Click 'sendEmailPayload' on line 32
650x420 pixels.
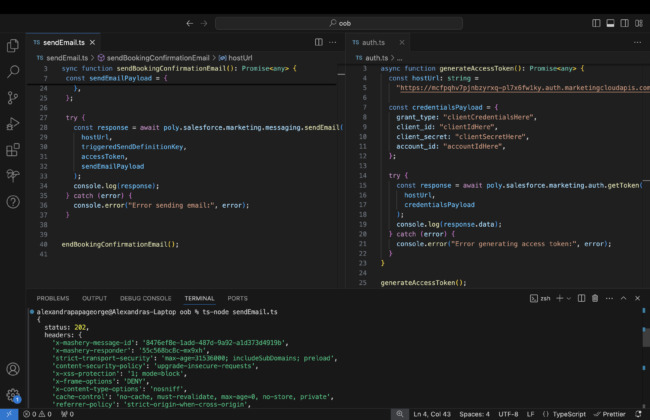click(x=113, y=167)
